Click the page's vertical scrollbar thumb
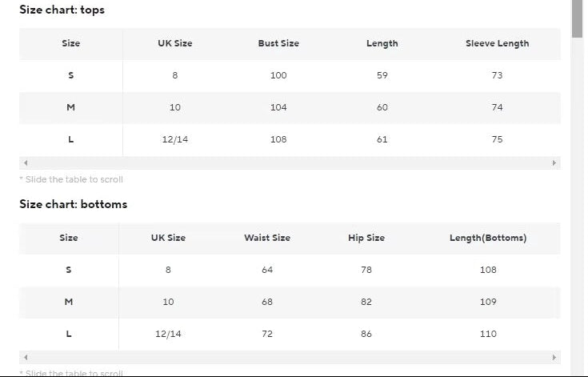Image resolution: width=588 pixels, height=377 pixels. 578,18
